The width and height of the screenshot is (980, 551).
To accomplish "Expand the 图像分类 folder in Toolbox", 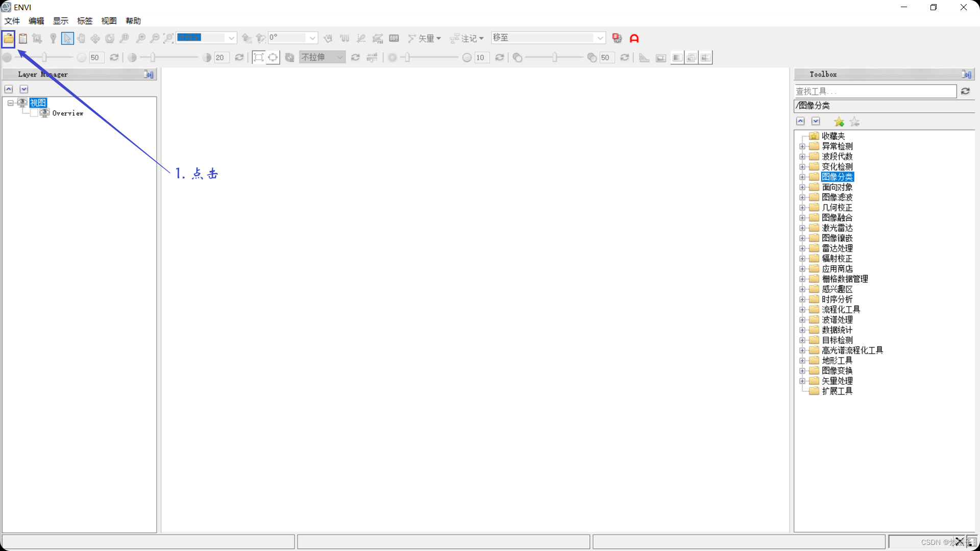I will click(x=802, y=177).
